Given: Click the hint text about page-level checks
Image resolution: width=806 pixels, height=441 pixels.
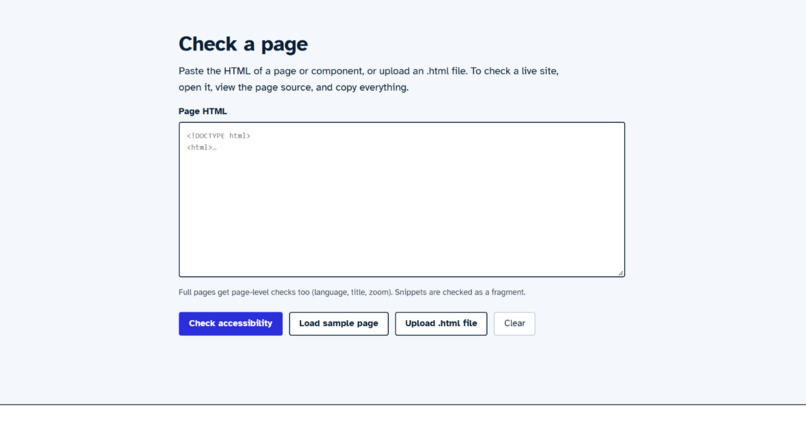Looking at the screenshot, I should coord(352,292).
